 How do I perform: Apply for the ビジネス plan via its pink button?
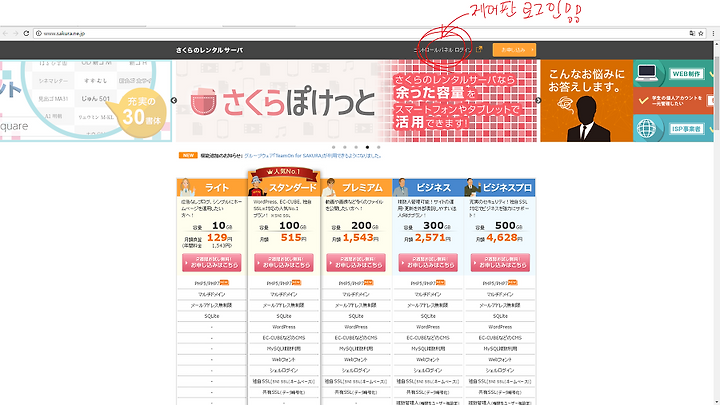pyautogui.click(x=428, y=263)
